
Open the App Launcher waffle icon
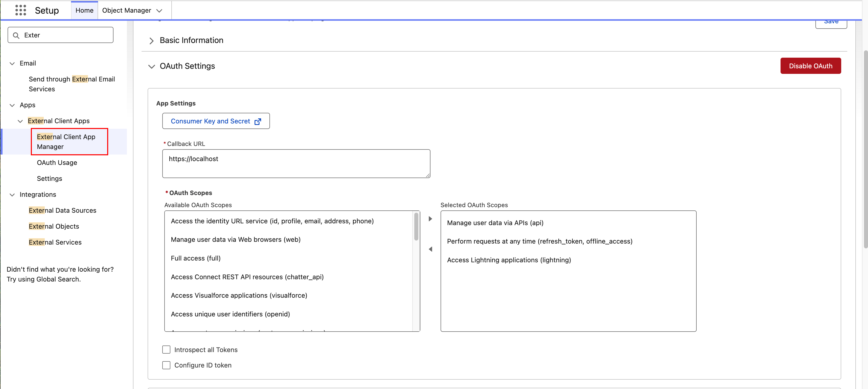[20, 10]
